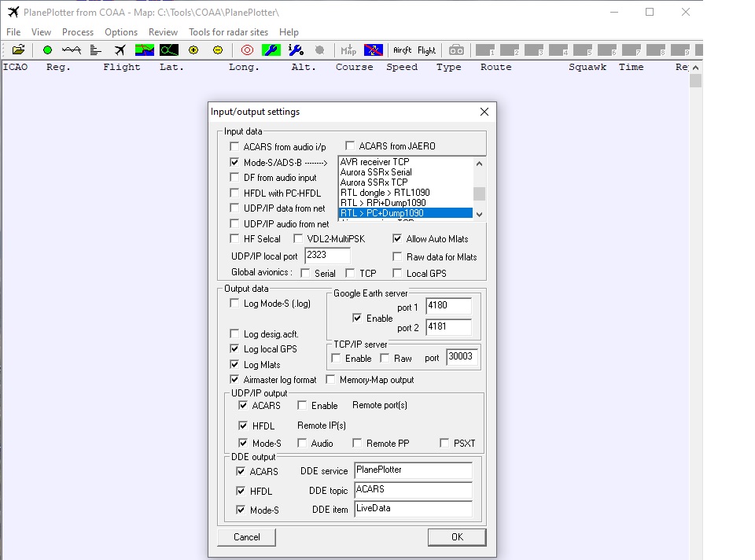
Task: Click Cancel in Input/output settings
Action: (246, 537)
